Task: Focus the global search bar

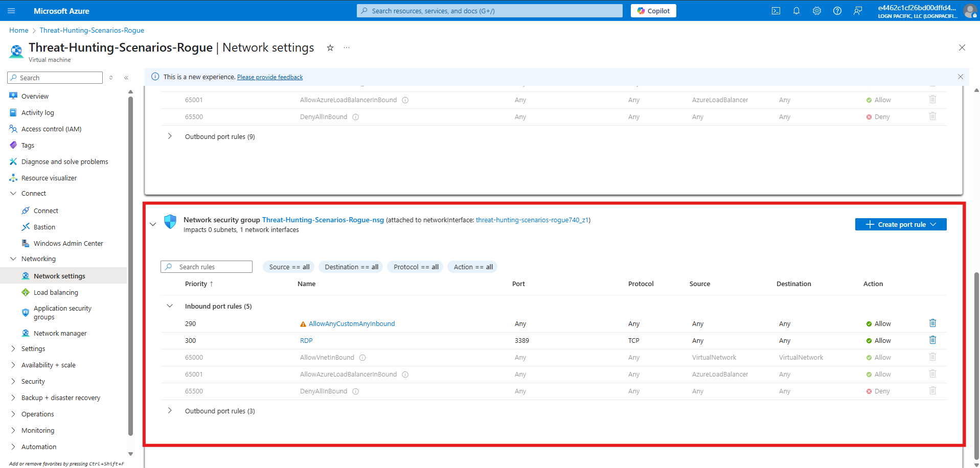Action: [x=490, y=11]
